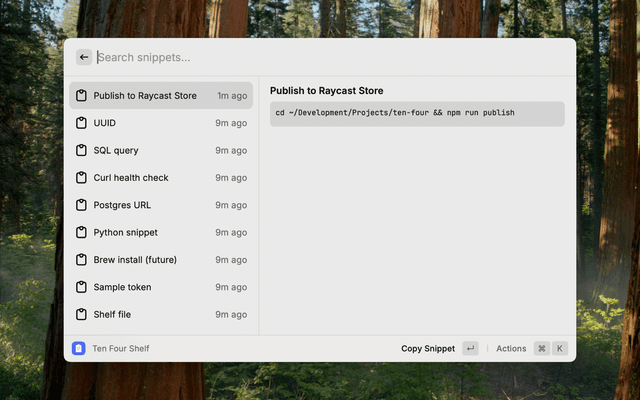This screenshot has width=640, height=400.
Task: Click the K key shortcut hint
Action: 560,349
